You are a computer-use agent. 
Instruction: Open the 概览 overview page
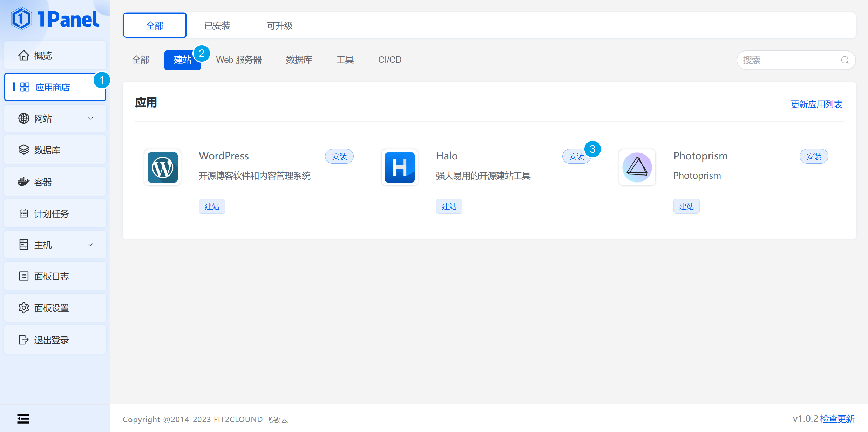coord(55,55)
